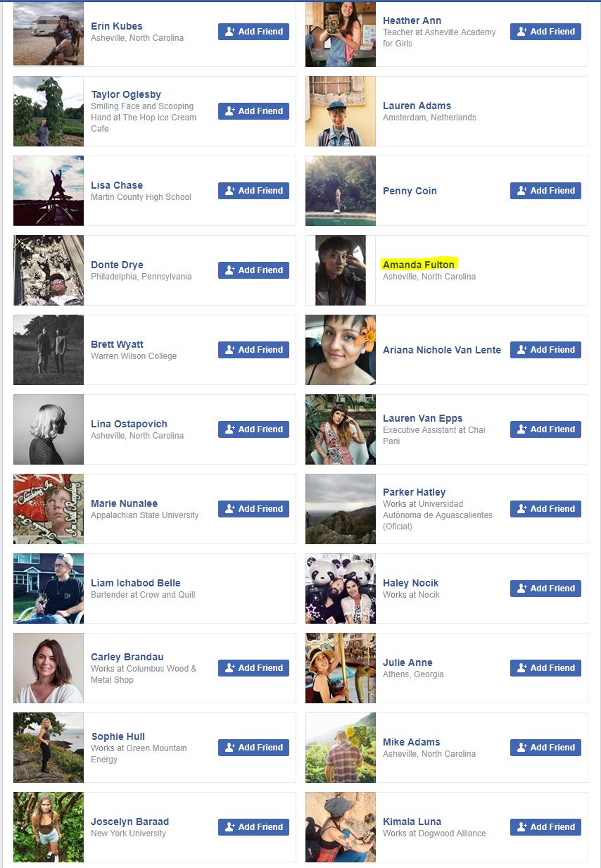This screenshot has width=601, height=868.
Task: Open Mike Adams sunflower profile photo
Action: 341,748
